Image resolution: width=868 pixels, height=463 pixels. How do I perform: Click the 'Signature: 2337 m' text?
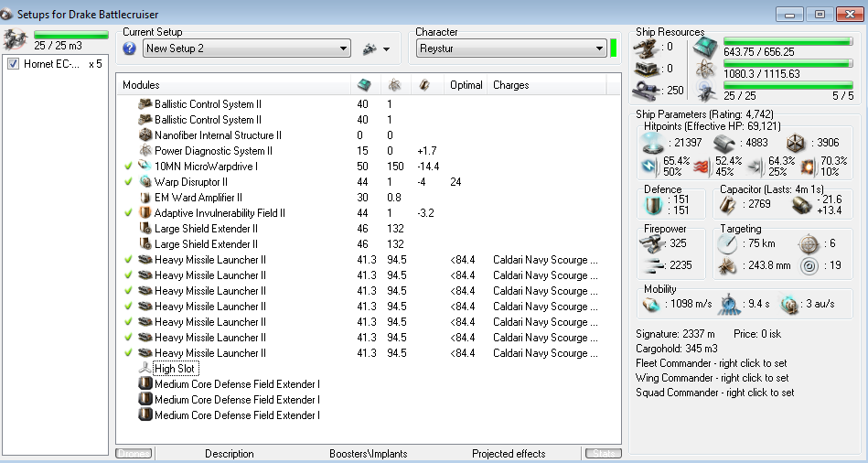tap(675, 334)
